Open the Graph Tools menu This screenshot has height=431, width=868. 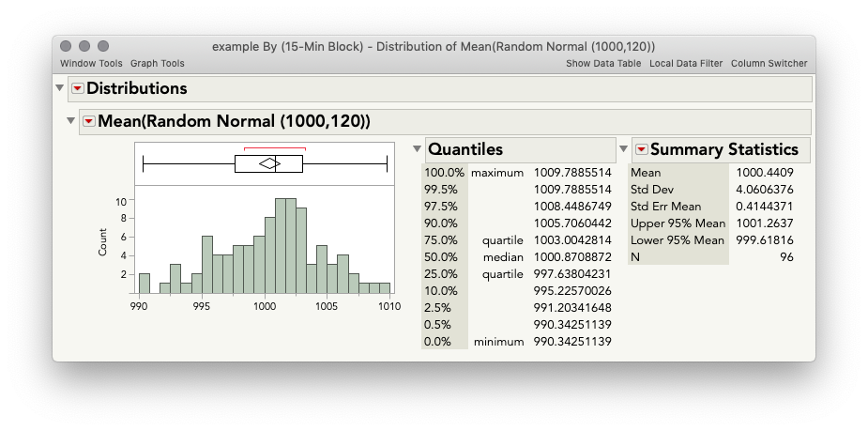coord(158,63)
